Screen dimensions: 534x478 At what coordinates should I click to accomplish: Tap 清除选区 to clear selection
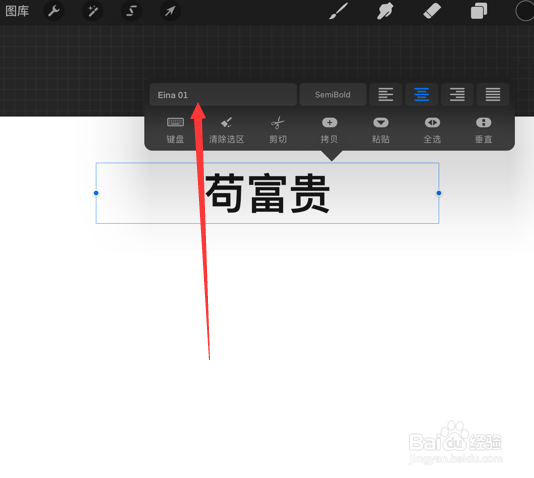tap(226, 130)
